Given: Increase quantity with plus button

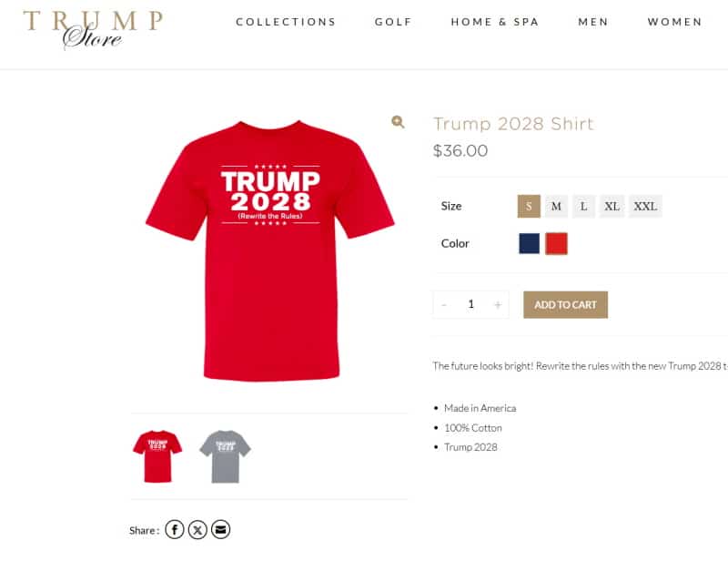Looking at the screenshot, I should 498,305.
